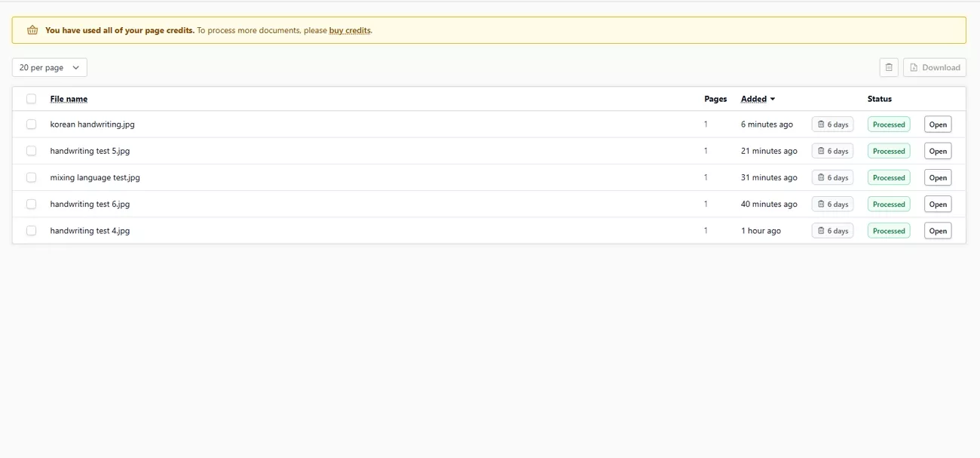Click the Processed status of korean handwriting.jpg

889,124
